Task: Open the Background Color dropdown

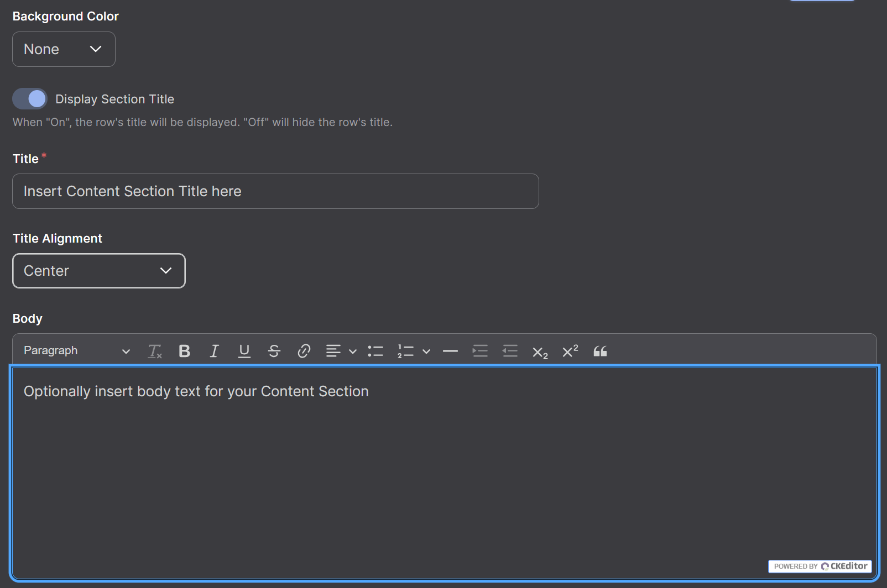Action: [x=64, y=49]
